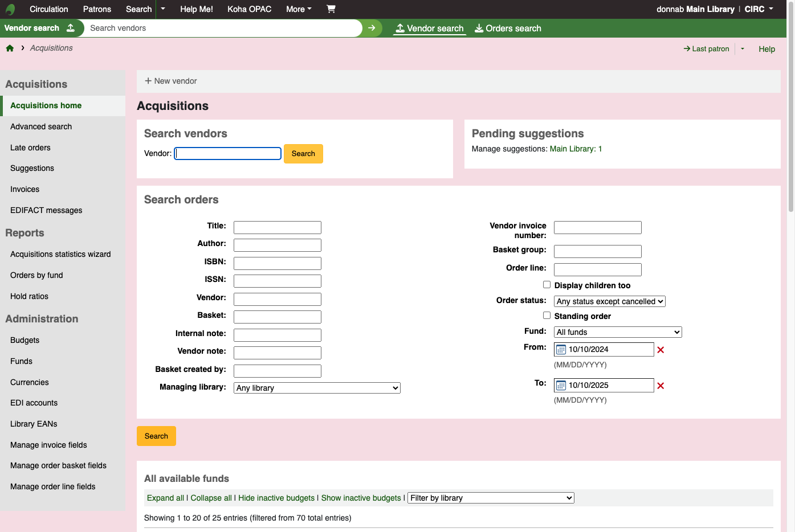The image size is (795, 532).
Task: Click the Koha leaf logo icon
Action: 10,9
